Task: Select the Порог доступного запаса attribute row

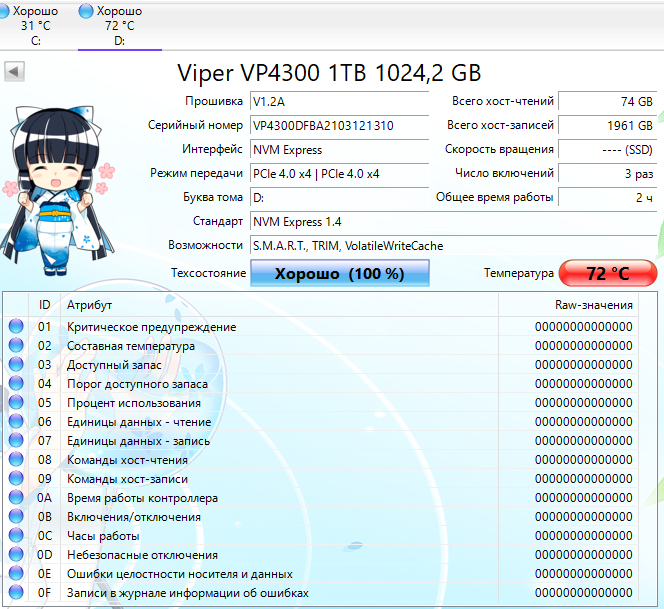Action: pos(321,384)
